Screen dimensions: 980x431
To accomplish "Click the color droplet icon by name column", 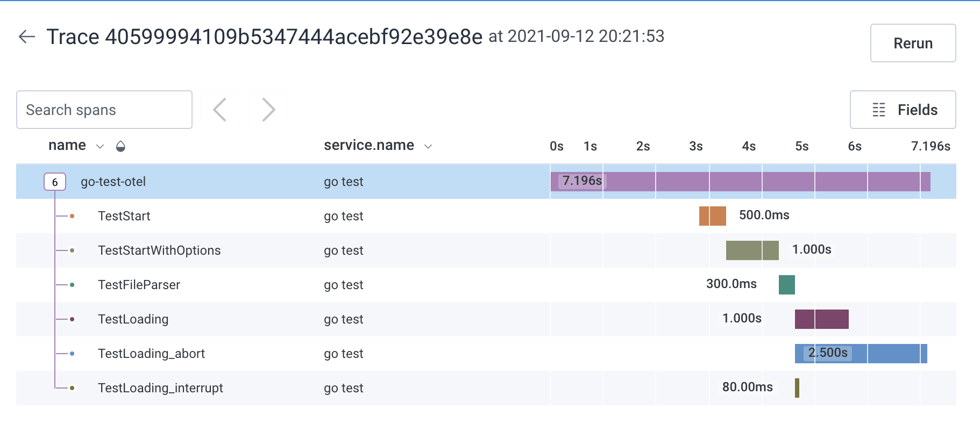I will 120,146.
